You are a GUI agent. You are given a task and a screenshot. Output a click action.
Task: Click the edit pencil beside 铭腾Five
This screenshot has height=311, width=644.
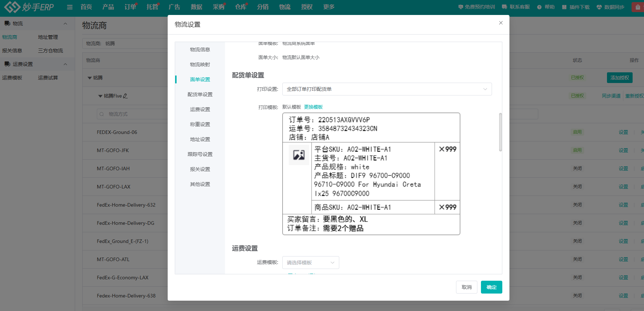[x=125, y=96]
